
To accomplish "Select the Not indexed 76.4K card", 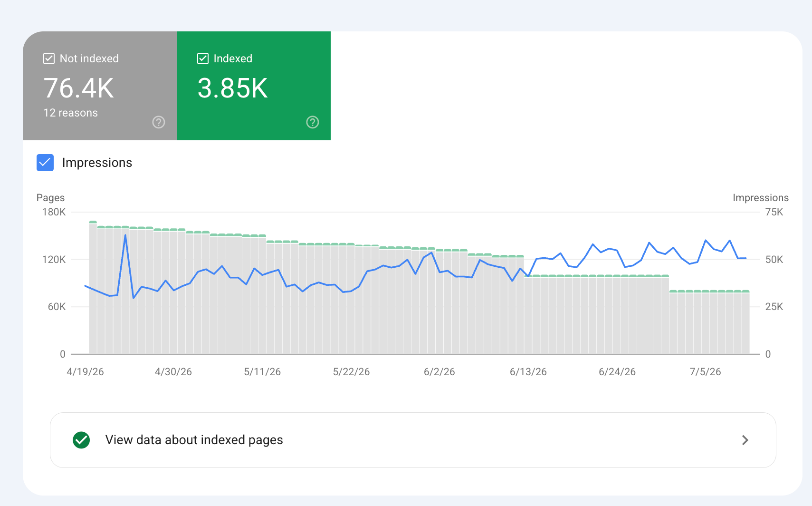I will pyautogui.click(x=100, y=86).
